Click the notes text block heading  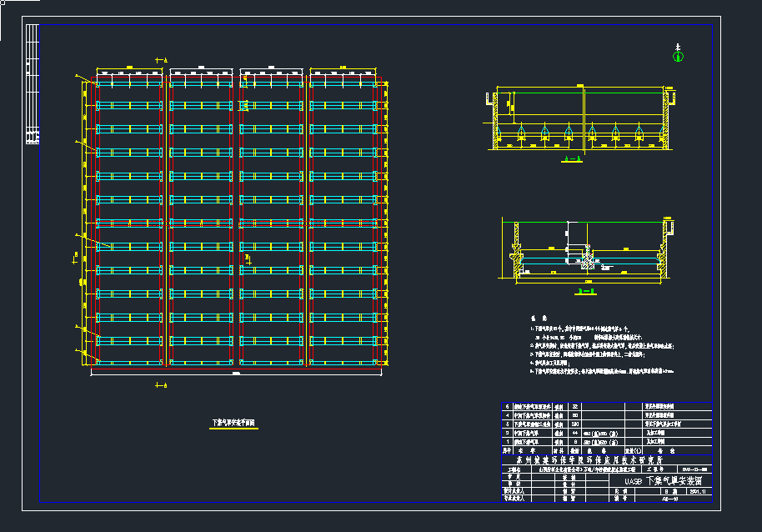tap(538, 319)
